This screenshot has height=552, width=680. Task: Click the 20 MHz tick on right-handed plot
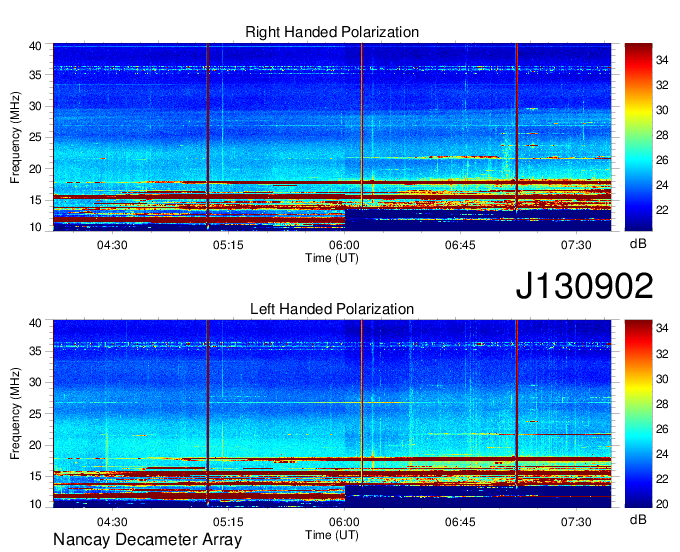(x=36, y=169)
